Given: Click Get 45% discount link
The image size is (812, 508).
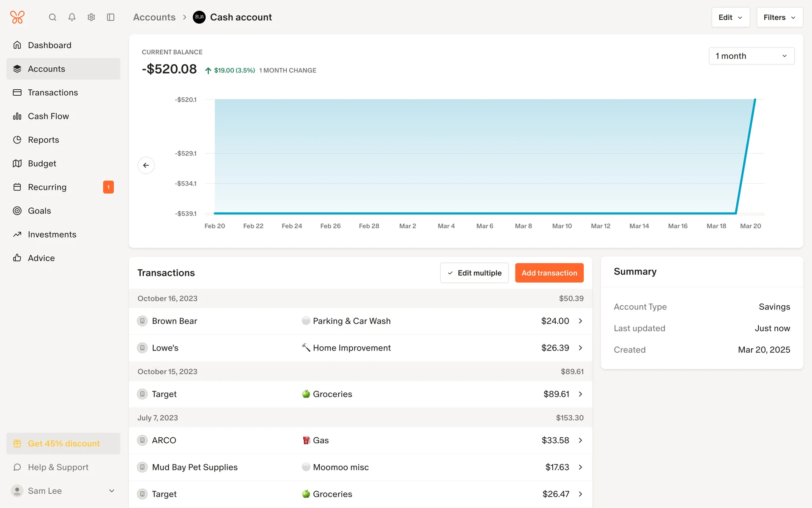Looking at the screenshot, I should coord(63,443).
